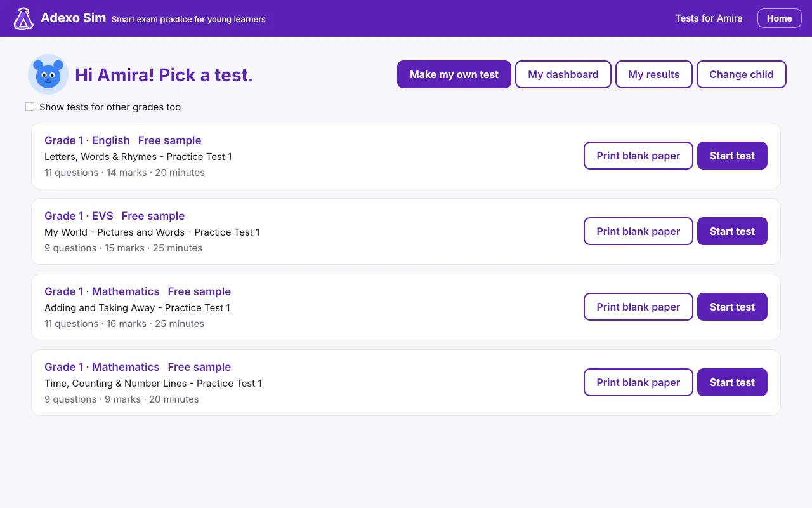Click "Letters, Words & Rhymes - Practice Test 1" title
The image size is (812, 508).
click(138, 156)
